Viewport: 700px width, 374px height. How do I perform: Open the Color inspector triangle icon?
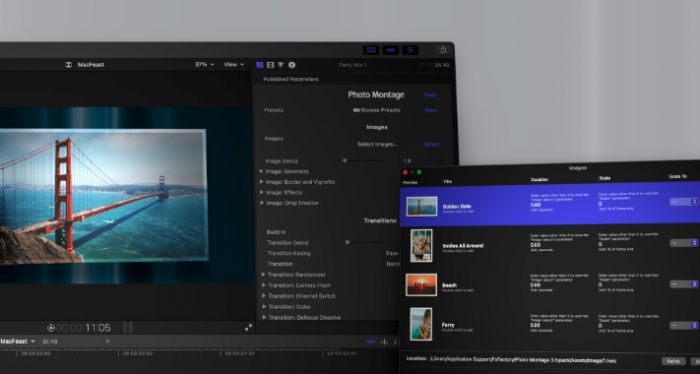point(281,65)
